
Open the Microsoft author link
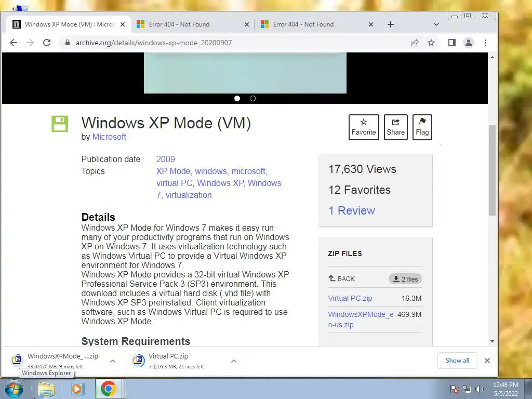(109, 137)
